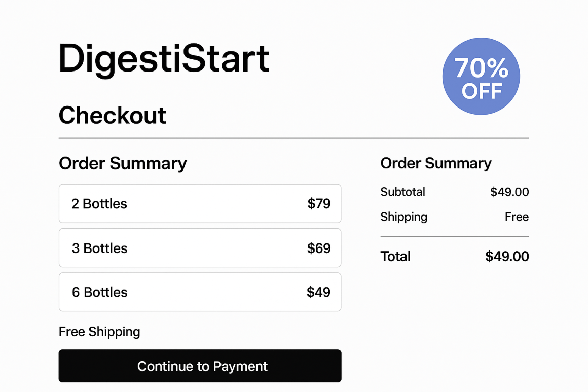Click the divider line under Checkout
The image size is (588, 392).
294,137
